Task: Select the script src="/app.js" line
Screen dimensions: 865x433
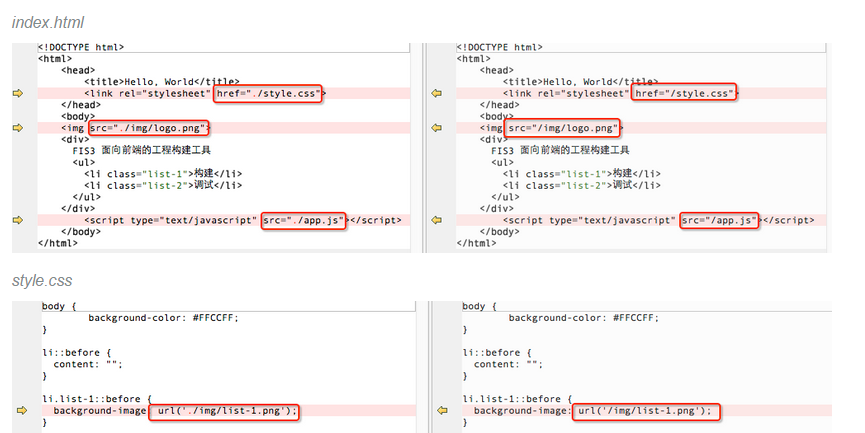Action: click(x=641, y=220)
